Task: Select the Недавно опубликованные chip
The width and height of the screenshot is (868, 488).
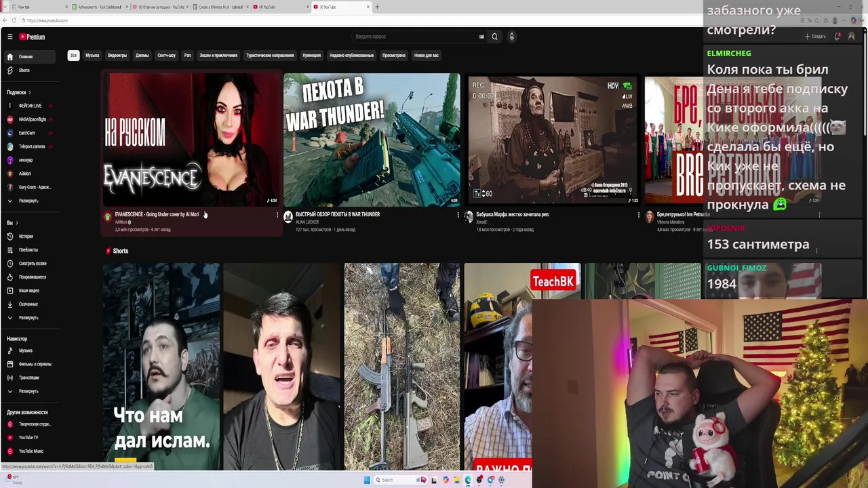Action: tap(351, 56)
